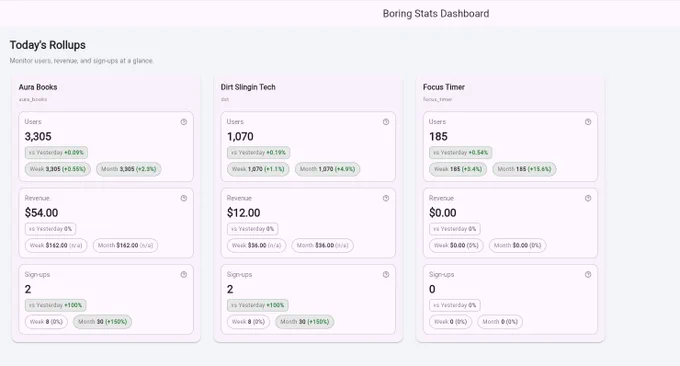The height and width of the screenshot is (366, 680).
Task: Open the Aura Books card title
Action: tap(38, 87)
